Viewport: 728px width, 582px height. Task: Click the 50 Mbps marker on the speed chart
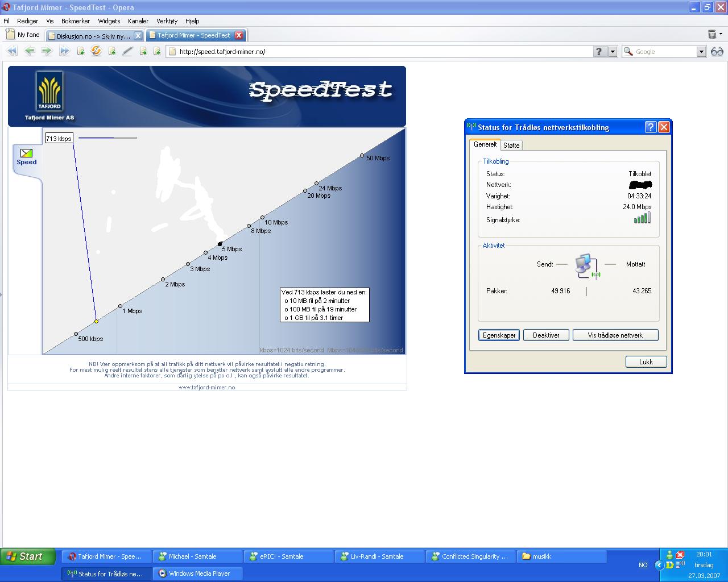pyautogui.click(x=362, y=155)
